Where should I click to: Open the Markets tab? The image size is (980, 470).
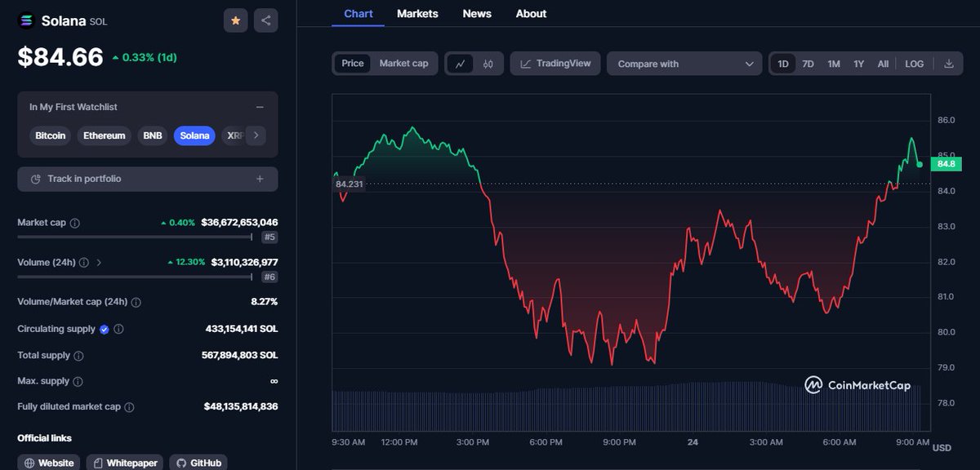[417, 14]
